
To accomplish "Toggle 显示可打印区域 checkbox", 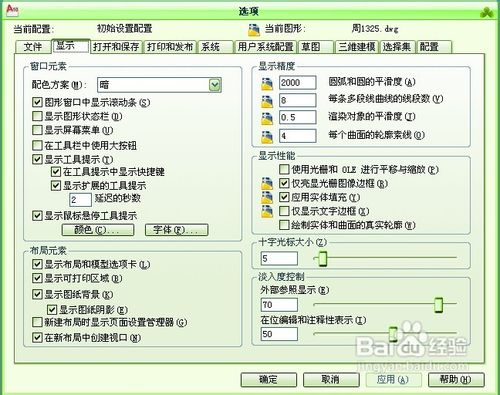I will 37,278.
